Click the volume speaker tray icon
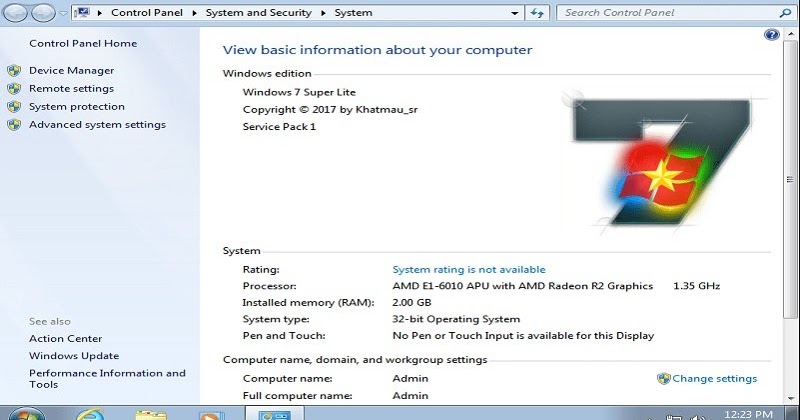800x420 pixels. pos(698,417)
